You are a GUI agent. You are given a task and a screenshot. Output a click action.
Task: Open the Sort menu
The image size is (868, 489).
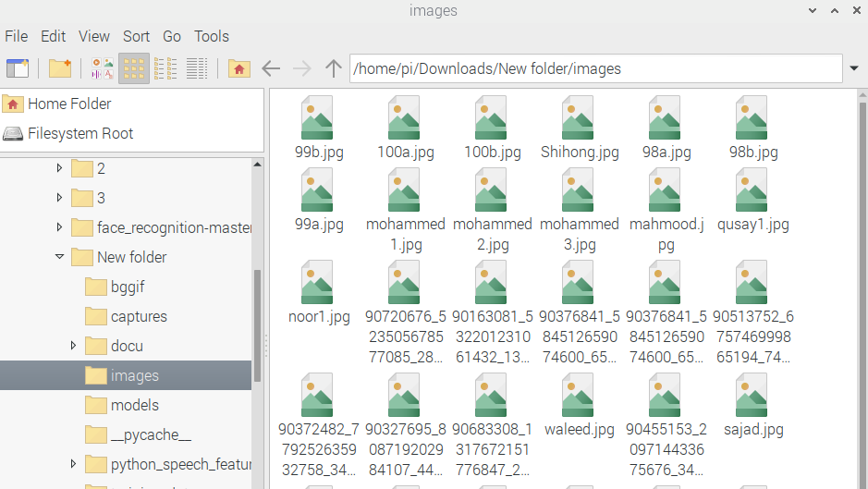136,36
